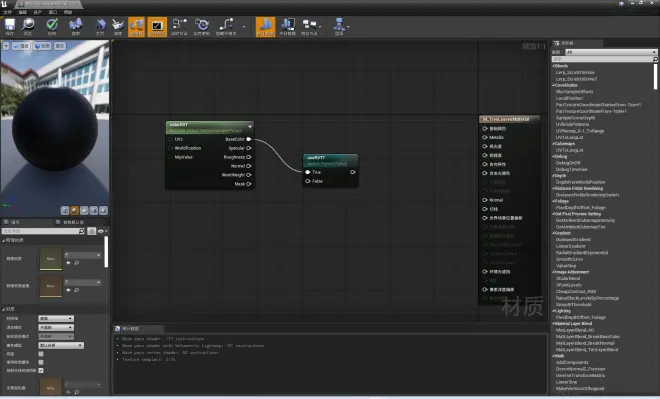Screen dimensions: 660x399
Task: Click the Show button in preview viewport
Action: pos(60,46)
